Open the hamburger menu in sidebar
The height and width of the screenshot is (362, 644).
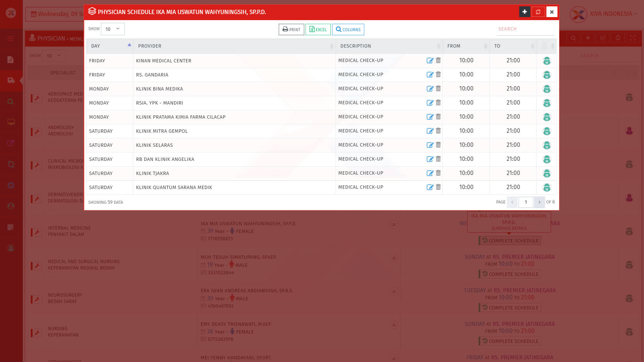[11, 39]
